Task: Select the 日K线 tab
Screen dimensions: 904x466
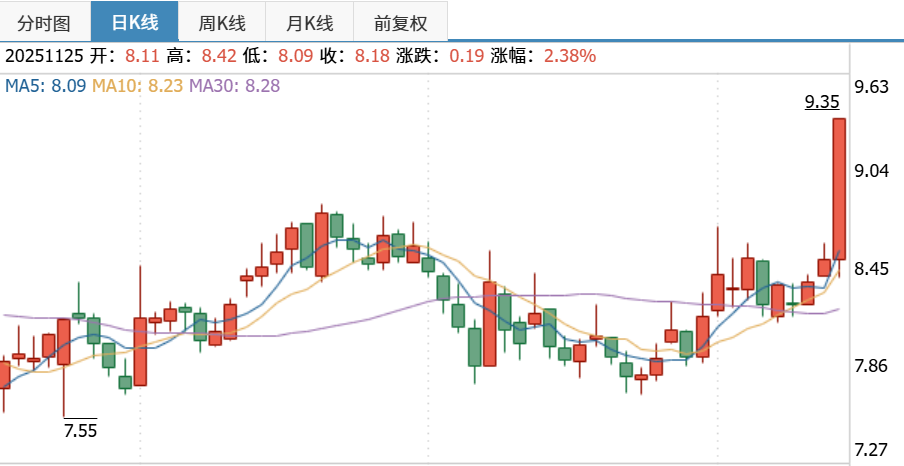Action: pyautogui.click(x=134, y=21)
